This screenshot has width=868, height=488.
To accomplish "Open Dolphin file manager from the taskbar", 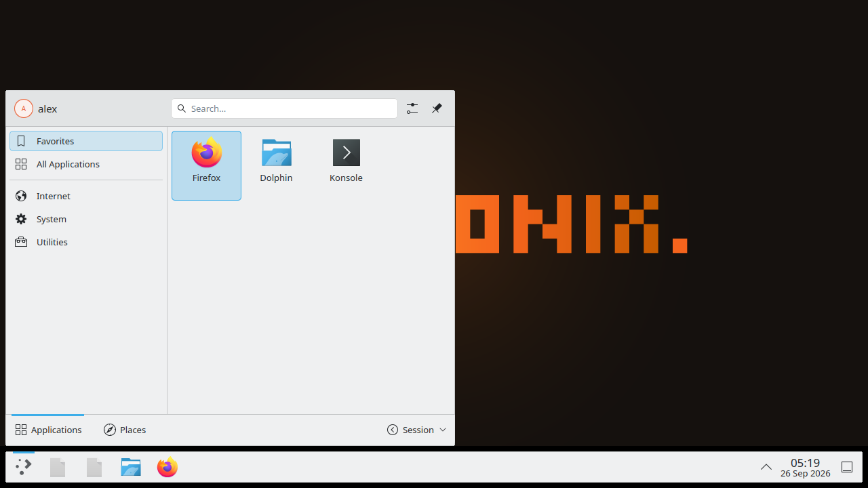I will pos(131,467).
